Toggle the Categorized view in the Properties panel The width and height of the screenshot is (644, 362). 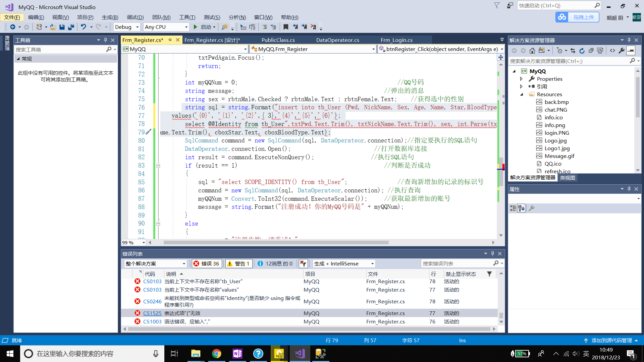click(x=513, y=208)
